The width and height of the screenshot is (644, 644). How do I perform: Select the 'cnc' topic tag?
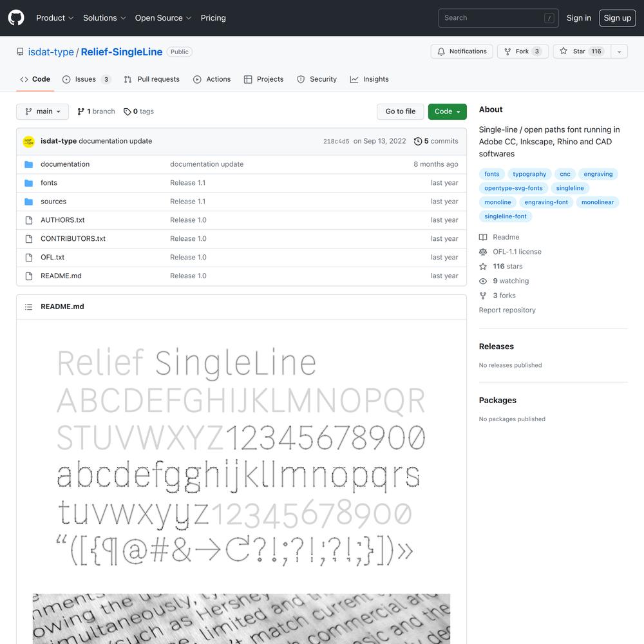pyautogui.click(x=565, y=174)
